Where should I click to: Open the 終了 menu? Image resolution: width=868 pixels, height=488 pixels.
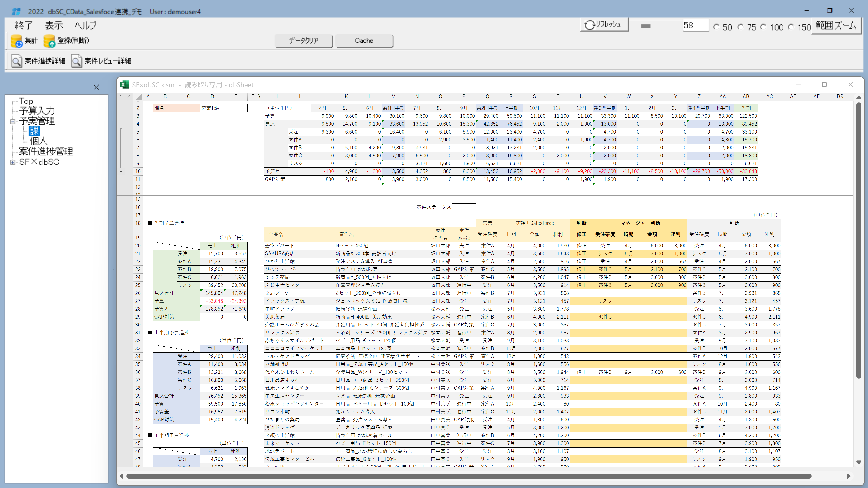(24, 25)
